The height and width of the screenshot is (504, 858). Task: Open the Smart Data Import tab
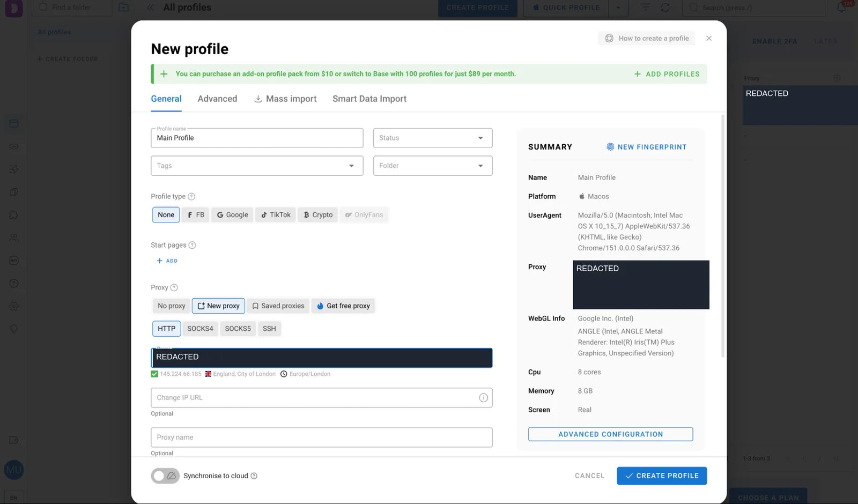click(x=369, y=99)
